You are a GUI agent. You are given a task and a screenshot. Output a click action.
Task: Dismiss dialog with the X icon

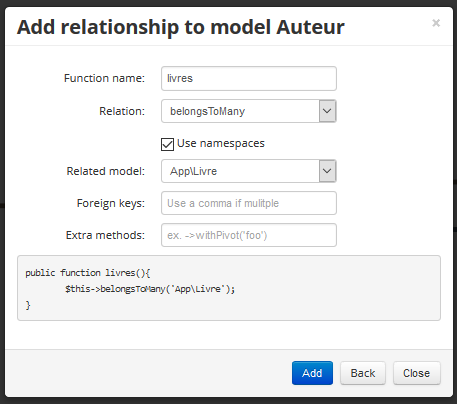436,23
